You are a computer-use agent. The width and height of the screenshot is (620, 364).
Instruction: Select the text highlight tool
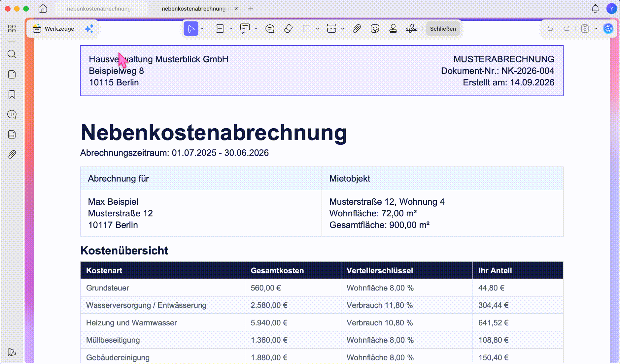pos(220,29)
